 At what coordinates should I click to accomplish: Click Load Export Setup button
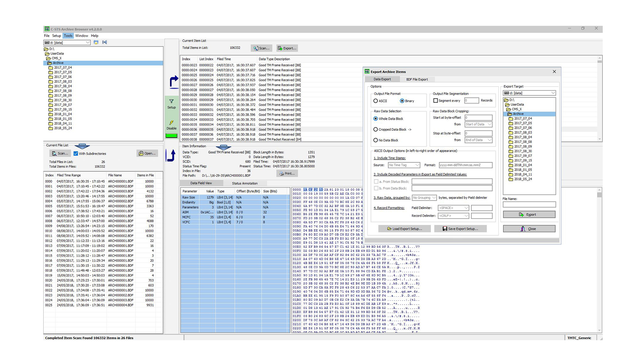(404, 229)
